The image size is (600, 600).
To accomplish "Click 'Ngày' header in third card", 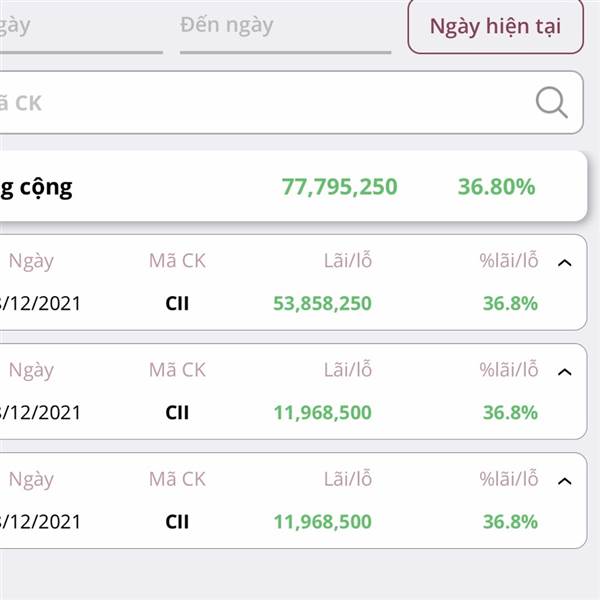I will point(31,479).
